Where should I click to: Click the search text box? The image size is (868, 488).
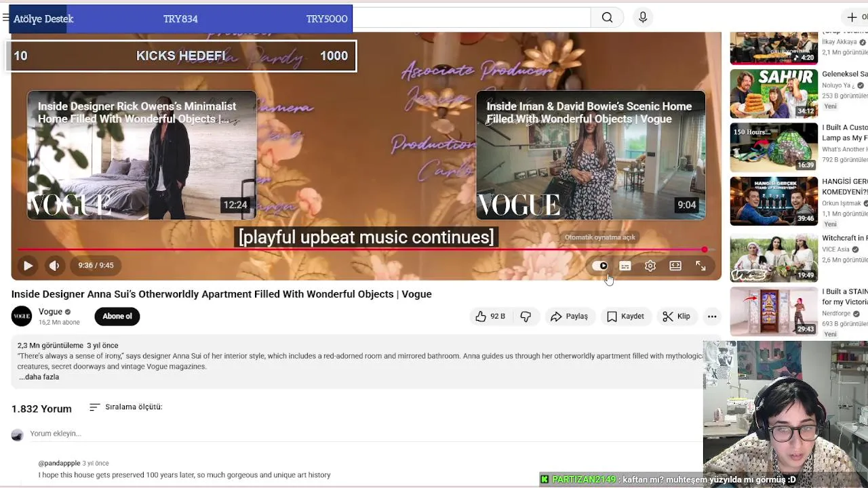coord(471,18)
